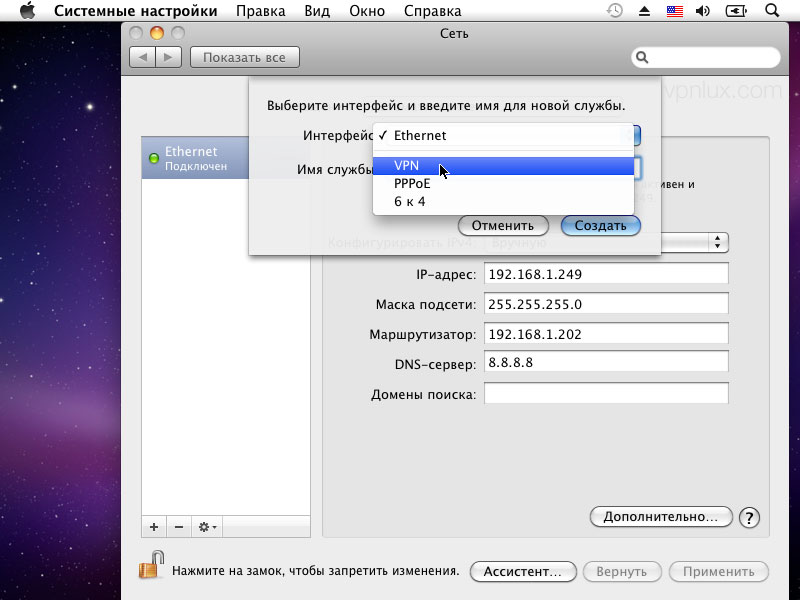Click the add service plus button
This screenshot has width=800, height=600.
[154, 526]
